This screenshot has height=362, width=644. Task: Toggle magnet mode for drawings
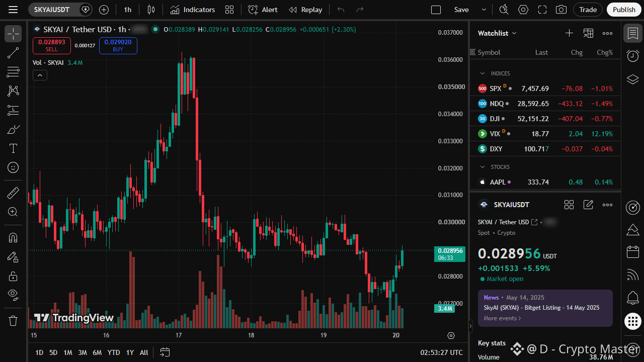pos(13,238)
